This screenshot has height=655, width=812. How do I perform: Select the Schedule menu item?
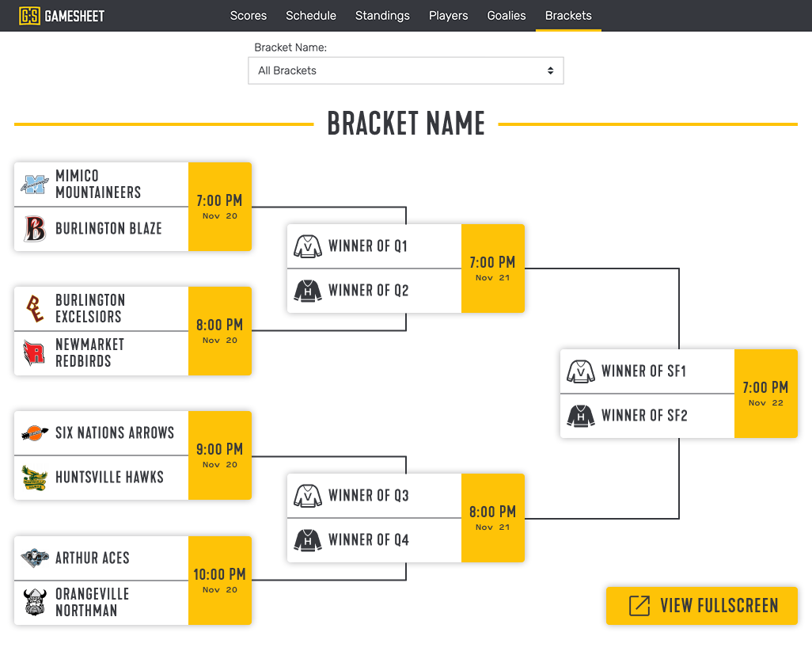(311, 15)
